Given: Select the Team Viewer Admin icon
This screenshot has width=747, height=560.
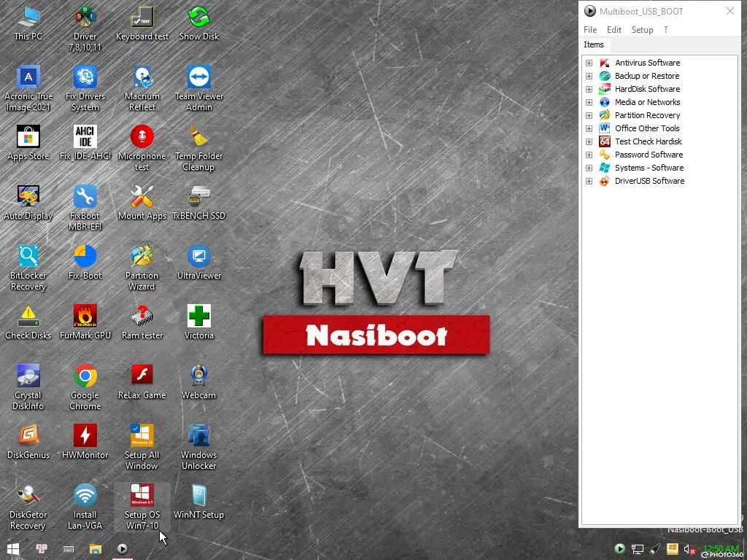Looking at the screenshot, I should pos(198,89).
